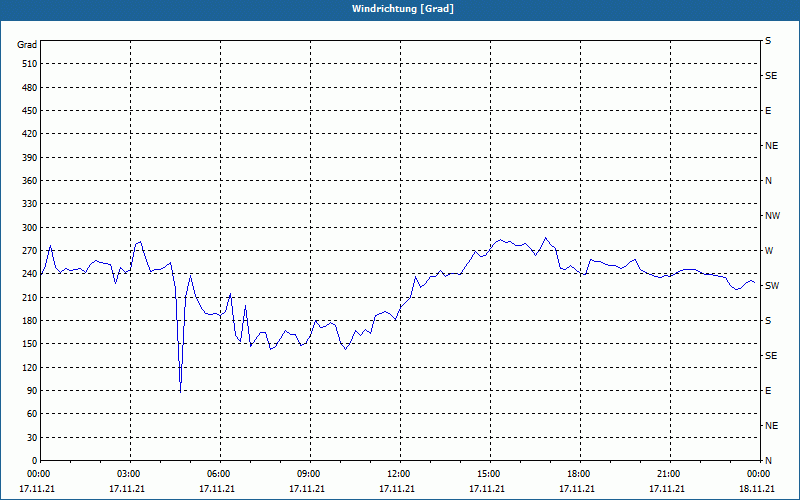This screenshot has width=800, height=500.
Task: Click the Windrichtung [Grad] chart title
Action: pos(403,9)
